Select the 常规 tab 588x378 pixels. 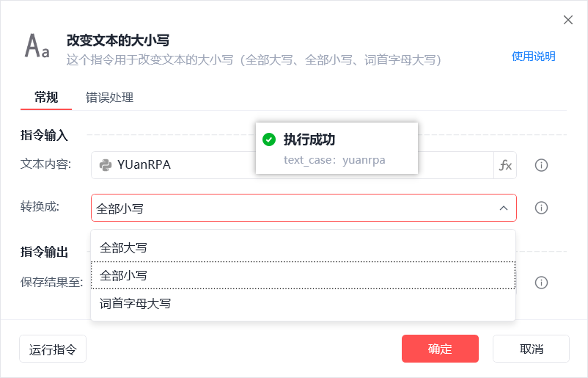(x=46, y=97)
